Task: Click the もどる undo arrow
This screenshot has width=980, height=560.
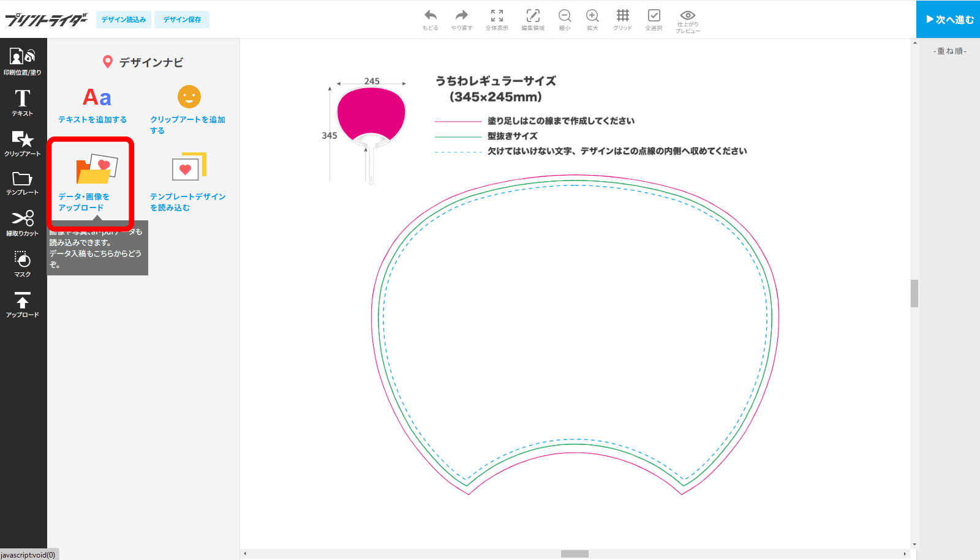Action: tap(431, 20)
